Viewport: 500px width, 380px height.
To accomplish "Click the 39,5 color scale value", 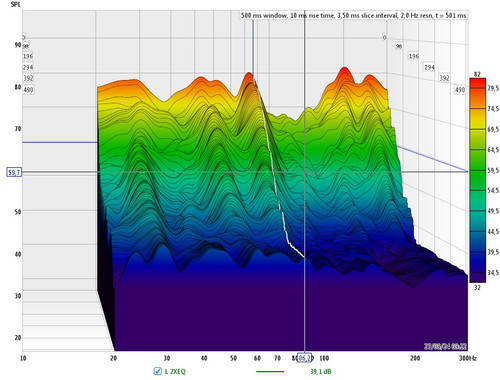I will [493, 252].
